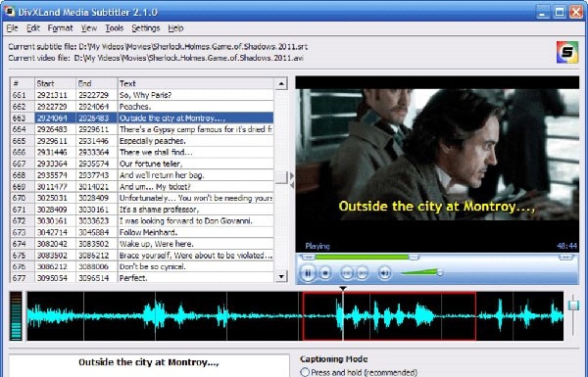The width and height of the screenshot is (588, 377).
Task: Select row 'Follow Meinhard.'
Action: [142, 232]
